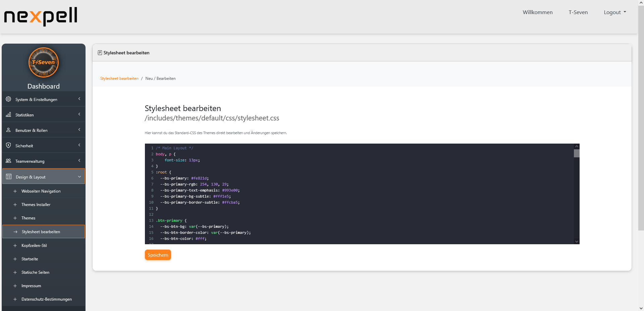Click the Design & Layout panel icon
This screenshot has width=644, height=311.
point(8,177)
